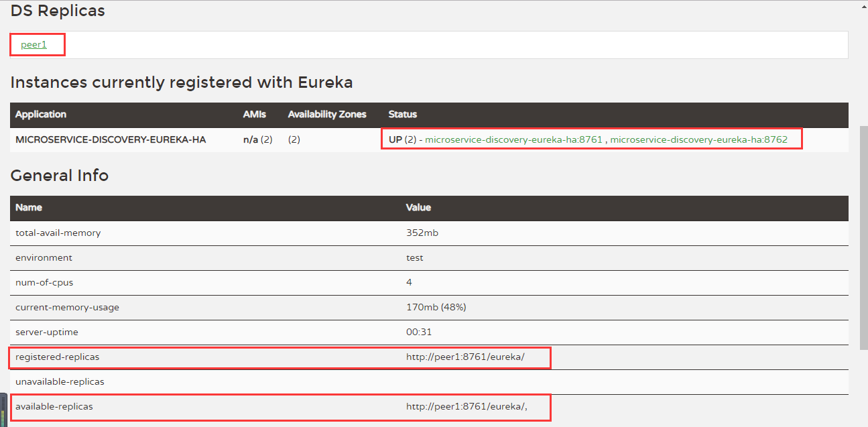Click the Application column header
This screenshot has width=868, height=427.
pos(41,115)
